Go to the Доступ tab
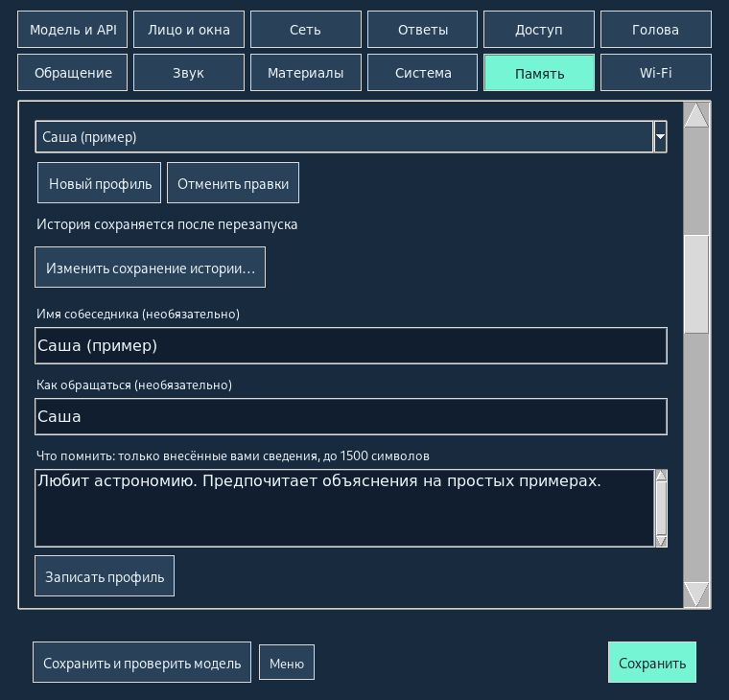729x700 pixels. (539, 30)
